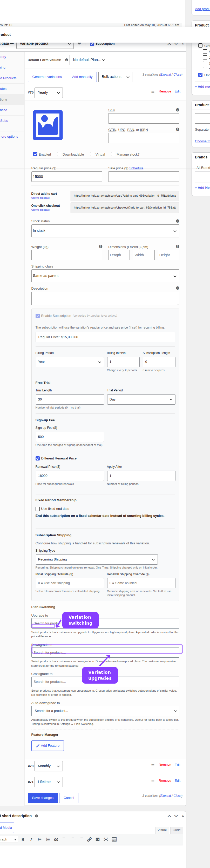Image resolution: width=210 pixels, height=868 pixels.
Task: Open the Shipping class Same as parent dropdown
Action: click(105, 276)
